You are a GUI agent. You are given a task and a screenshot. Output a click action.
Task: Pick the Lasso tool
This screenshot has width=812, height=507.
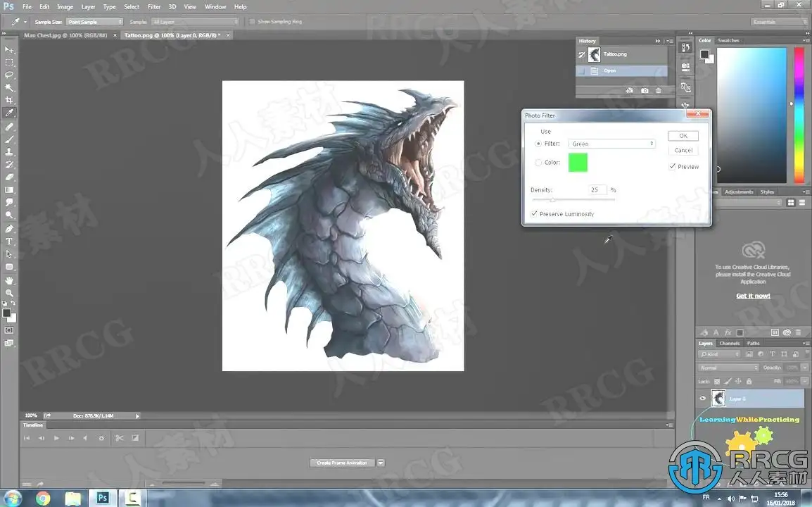tap(9, 75)
